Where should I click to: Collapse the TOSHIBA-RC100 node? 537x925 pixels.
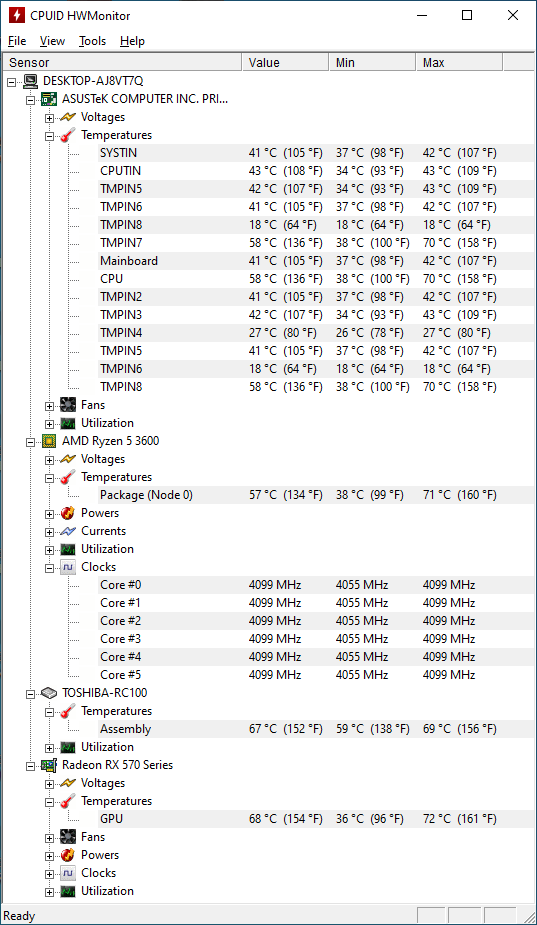tap(30, 694)
